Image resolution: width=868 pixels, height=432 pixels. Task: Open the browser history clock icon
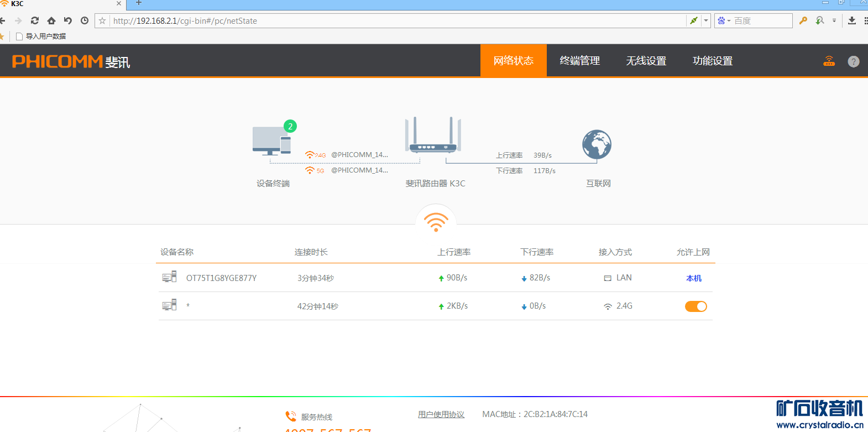(85, 20)
